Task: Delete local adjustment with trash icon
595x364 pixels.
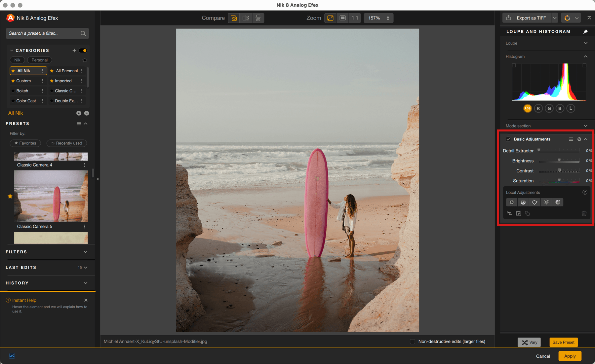Action: coord(584,213)
